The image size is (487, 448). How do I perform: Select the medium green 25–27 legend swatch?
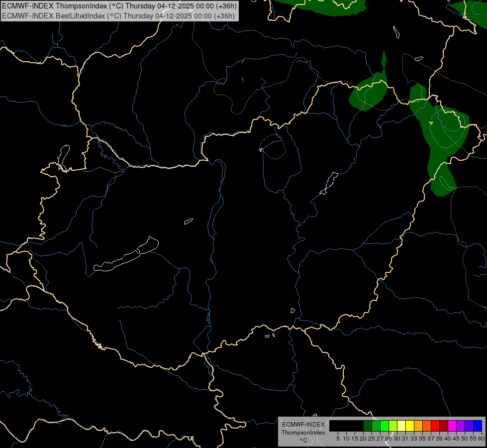coord(376,426)
